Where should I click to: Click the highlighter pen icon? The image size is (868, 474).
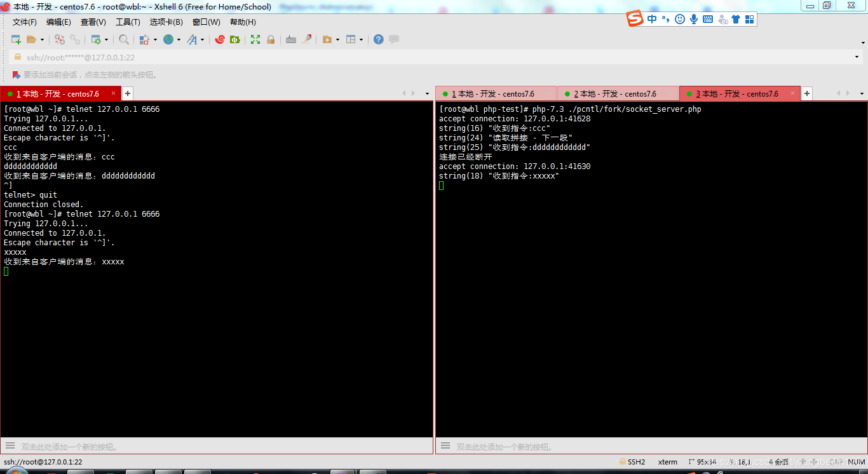307,39
